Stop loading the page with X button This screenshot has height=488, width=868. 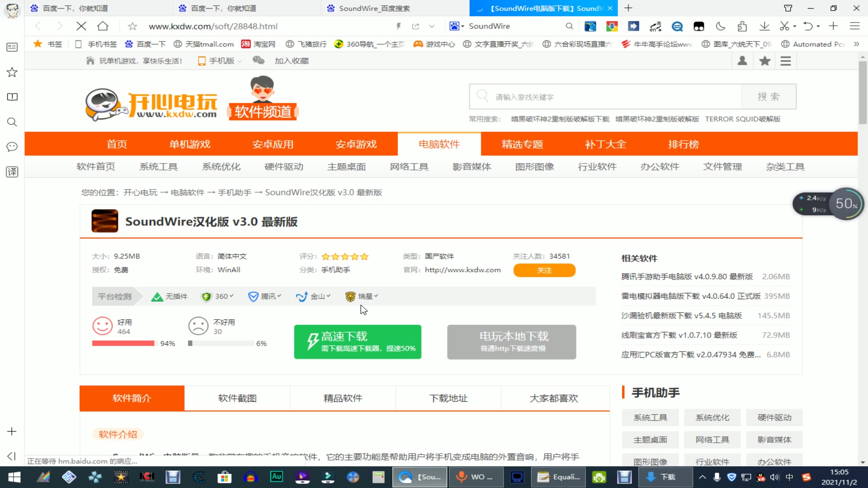coord(81,26)
